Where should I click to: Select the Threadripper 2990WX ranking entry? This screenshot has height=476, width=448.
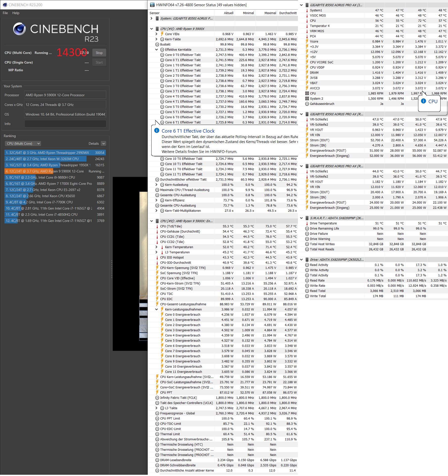(x=55, y=153)
